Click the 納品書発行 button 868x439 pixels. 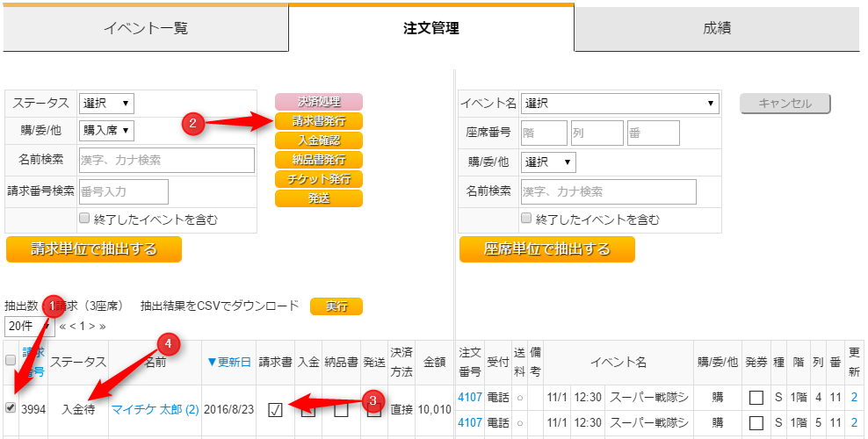[x=318, y=160]
